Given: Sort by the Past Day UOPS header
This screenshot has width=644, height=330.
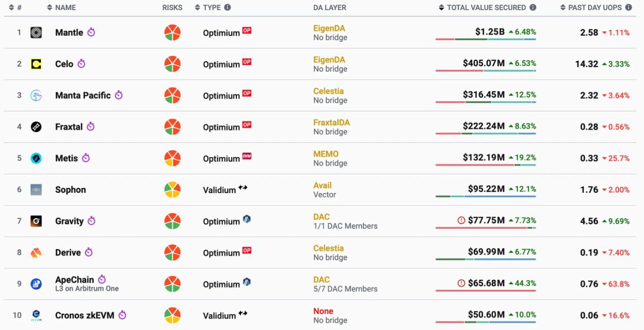Looking at the screenshot, I should 595,8.
